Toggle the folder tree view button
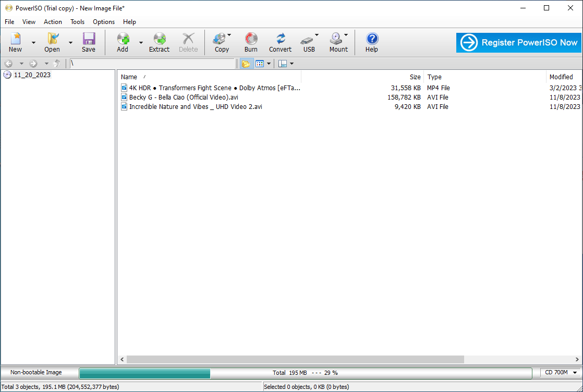The image size is (583, 392). [245, 64]
